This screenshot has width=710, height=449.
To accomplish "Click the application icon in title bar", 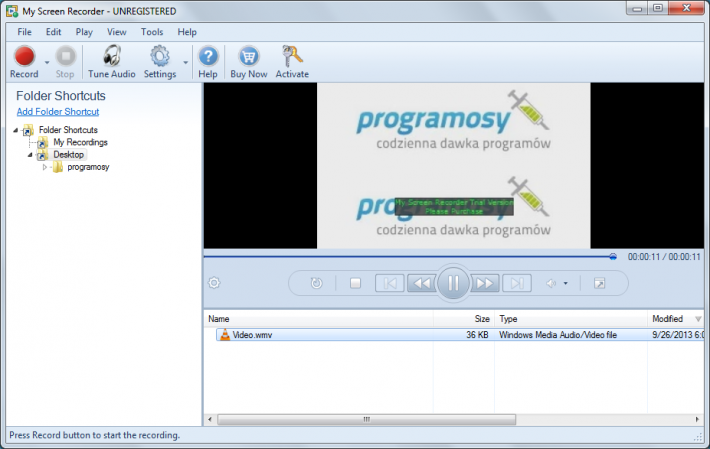I will (x=12, y=11).
